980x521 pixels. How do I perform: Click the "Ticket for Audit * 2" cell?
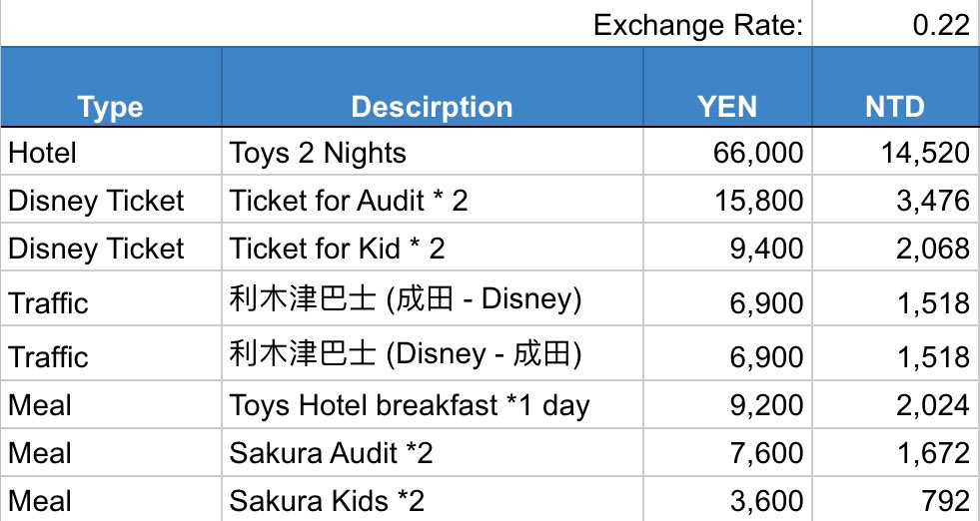432,201
